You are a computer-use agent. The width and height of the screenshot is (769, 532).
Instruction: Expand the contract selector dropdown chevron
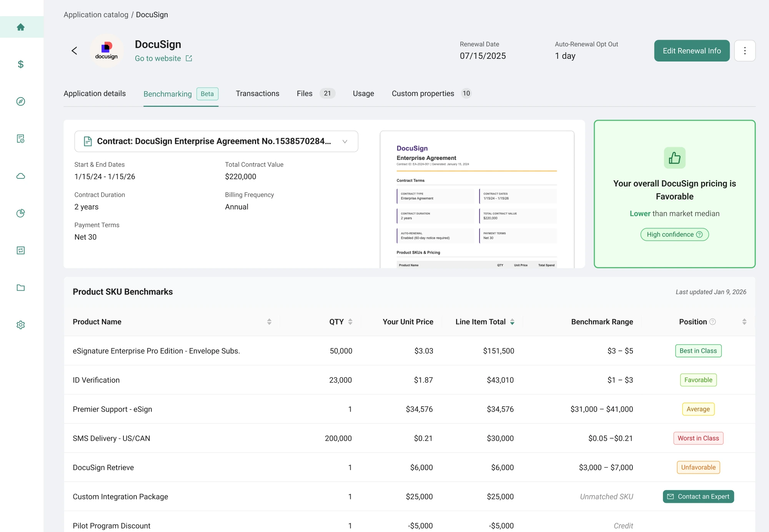(x=345, y=141)
